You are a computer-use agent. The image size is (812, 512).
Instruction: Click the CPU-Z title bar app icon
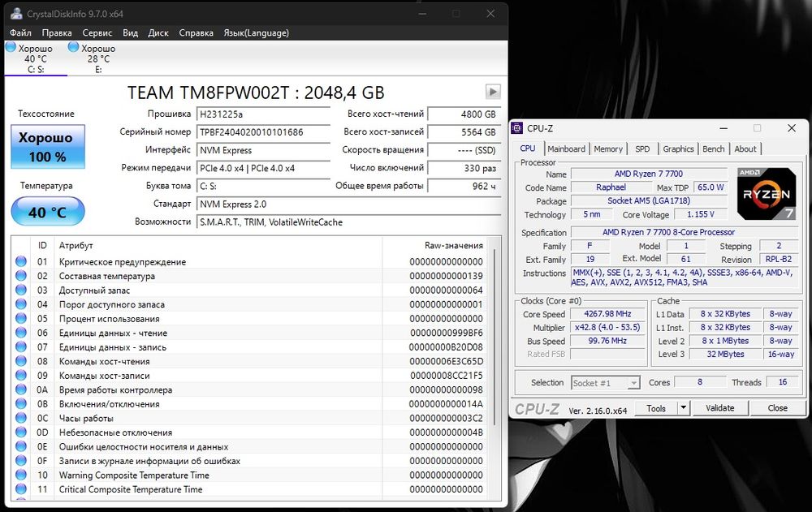point(517,128)
